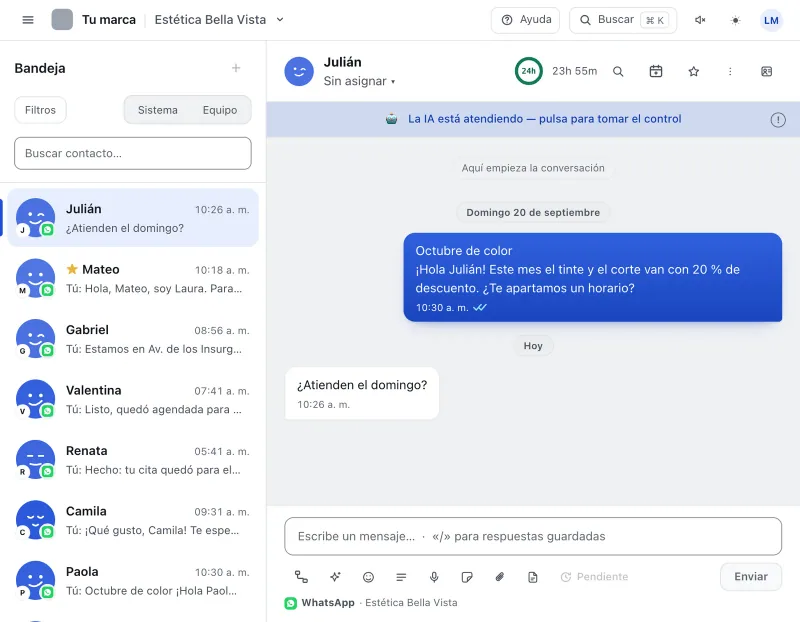Open the three-dot more options menu
This screenshot has width=800, height=622.
pyautogui.click(x=730, y=71)
